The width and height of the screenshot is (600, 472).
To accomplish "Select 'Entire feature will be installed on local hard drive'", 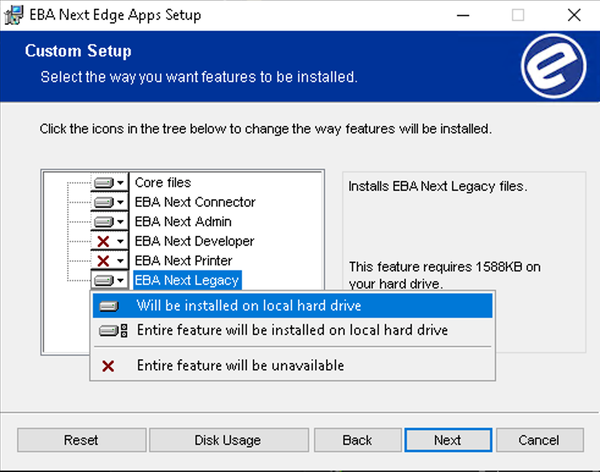I will (292, 330).
